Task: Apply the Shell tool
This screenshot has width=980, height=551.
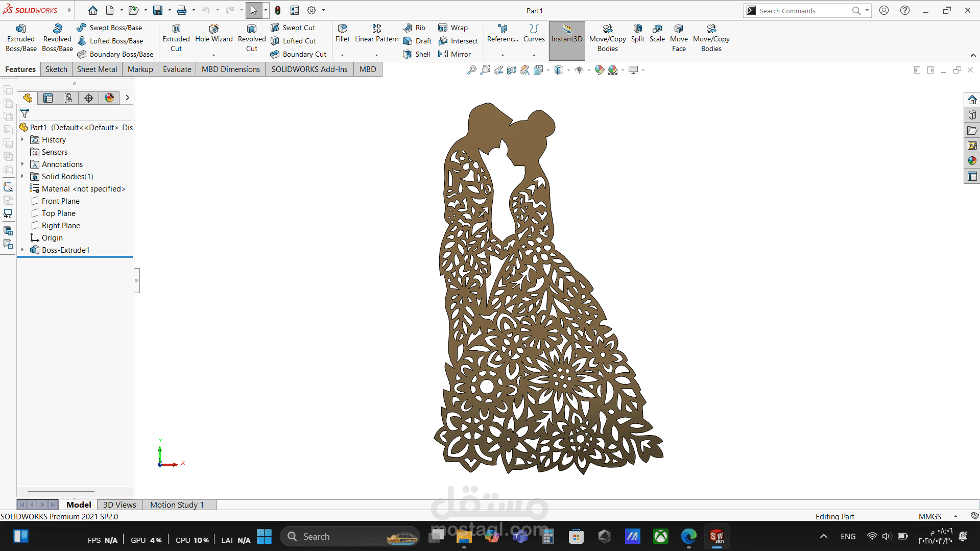Action: pyautogui.click(x=417, y=54)
